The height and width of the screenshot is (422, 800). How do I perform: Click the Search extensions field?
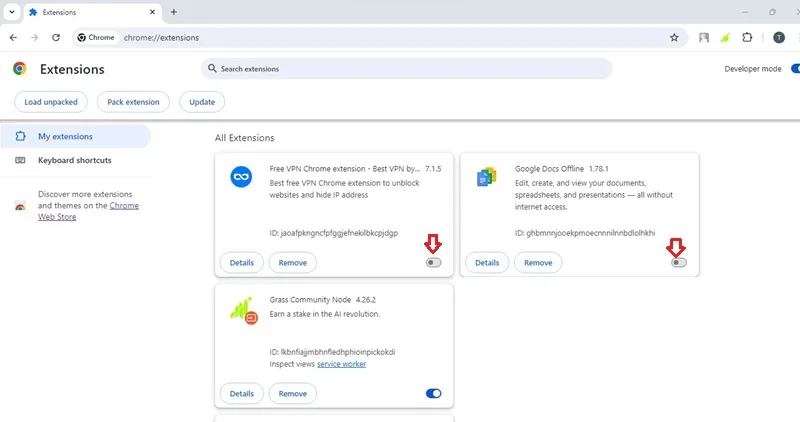(406, 68)
